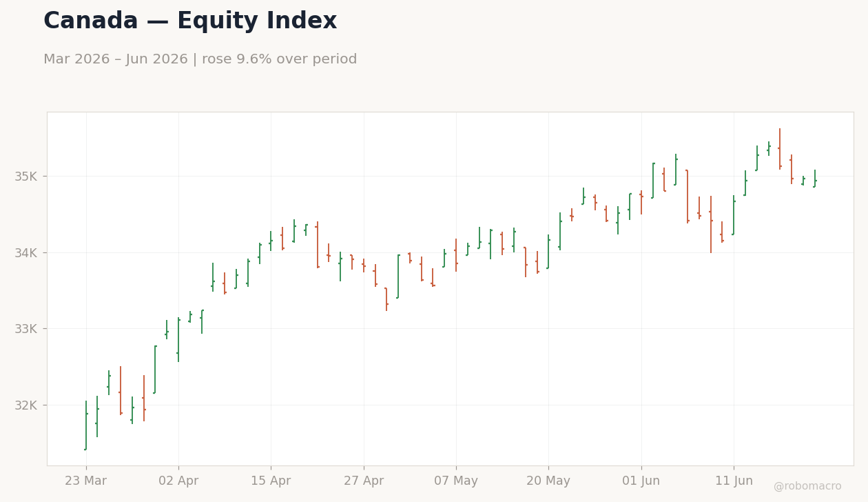The image size is (868, 502).
Task: Click the '07 May' x-axis date label
Action: click(456, 481)
